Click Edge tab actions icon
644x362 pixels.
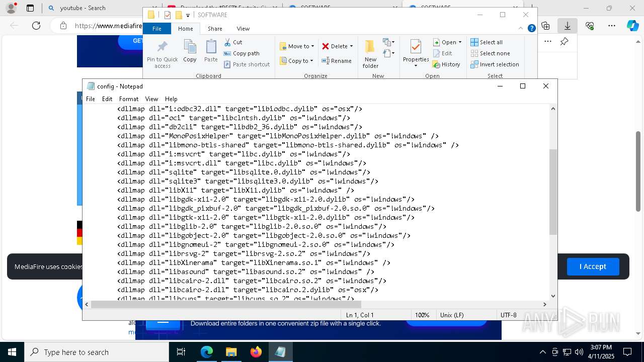coord(30,8)
